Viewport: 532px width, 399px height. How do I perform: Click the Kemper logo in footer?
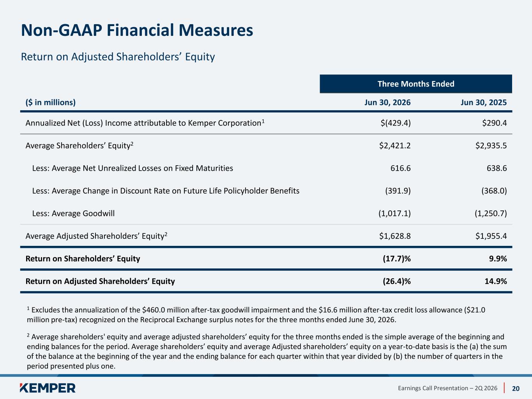pos(48,388)
